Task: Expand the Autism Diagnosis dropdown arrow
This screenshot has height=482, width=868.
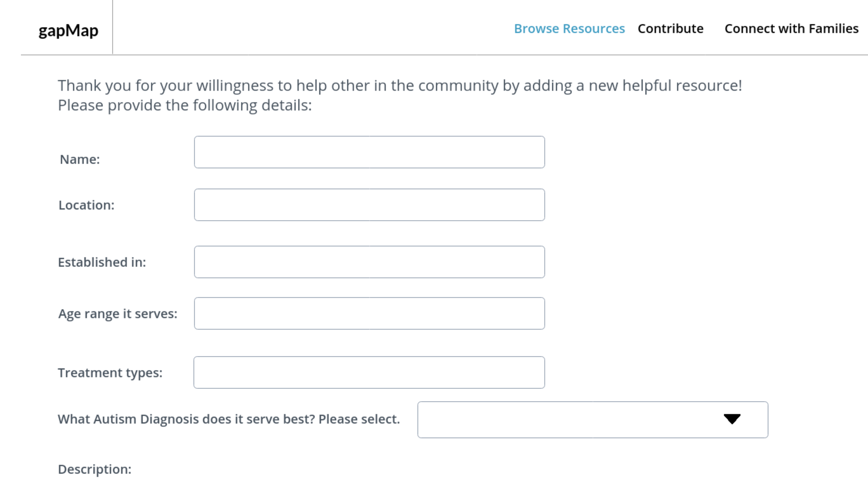Action: (x=732, y=419)
